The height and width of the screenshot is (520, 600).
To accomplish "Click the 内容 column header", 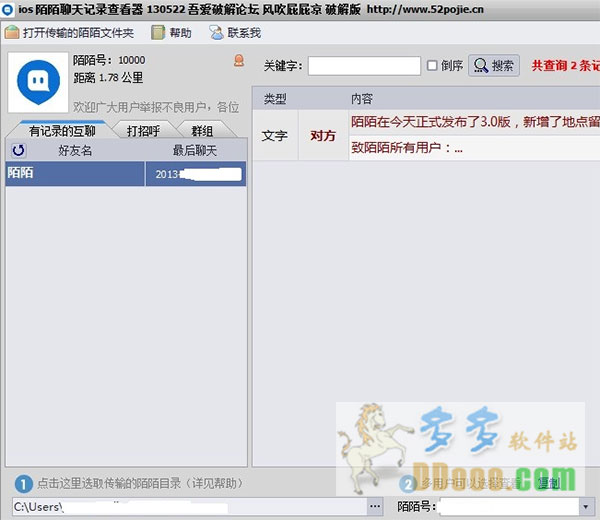I will pyautogui.click(x=362, y=99).
